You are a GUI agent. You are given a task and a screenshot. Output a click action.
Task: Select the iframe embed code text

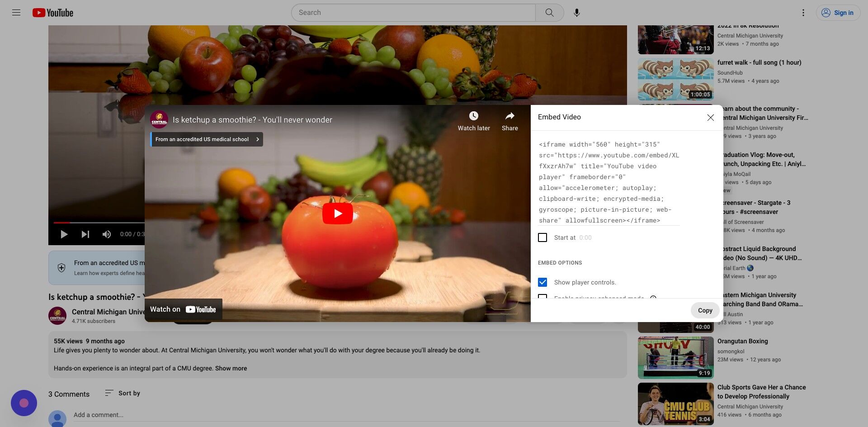609,182
